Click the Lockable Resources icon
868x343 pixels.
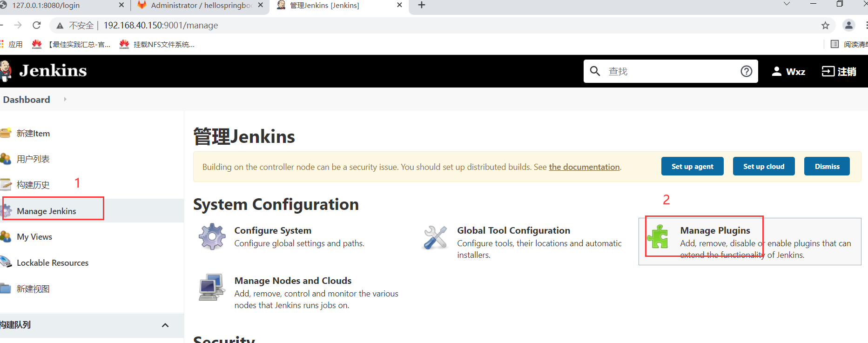click(x=6, y=262)
